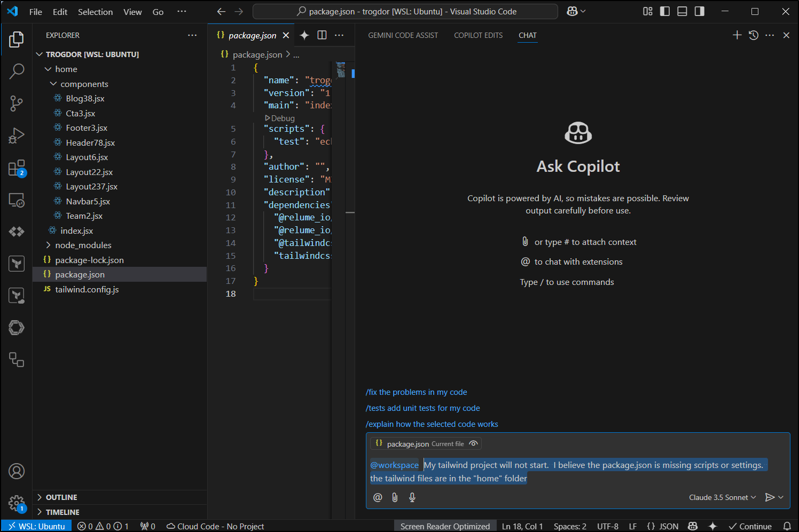Switch to COPILOT EDITS tab
This screenshot has width=799, height=532.
(478, 35)
